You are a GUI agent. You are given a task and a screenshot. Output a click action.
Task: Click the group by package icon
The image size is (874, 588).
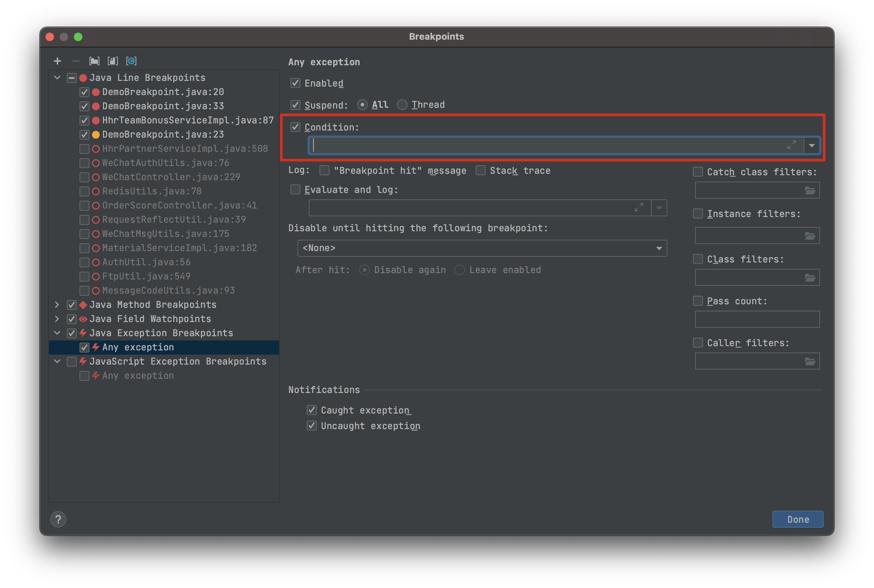[x=94, y=61]
